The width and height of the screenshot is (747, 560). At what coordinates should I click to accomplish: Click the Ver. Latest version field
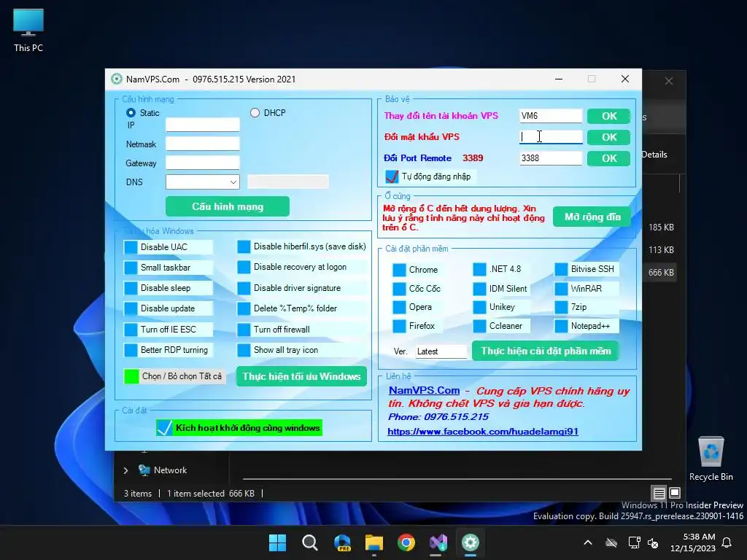(441, 351)
